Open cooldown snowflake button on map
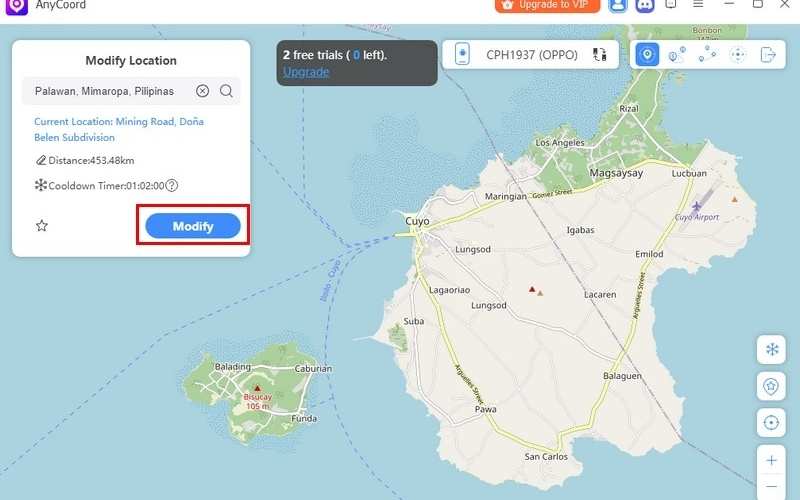The width and height of the screenshot is (800, 500). point(771,349)
